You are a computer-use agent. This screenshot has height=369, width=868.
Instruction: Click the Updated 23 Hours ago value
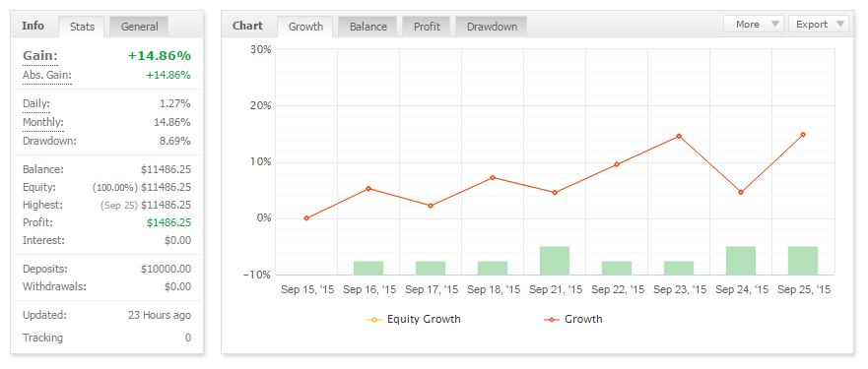click(160, 315)
